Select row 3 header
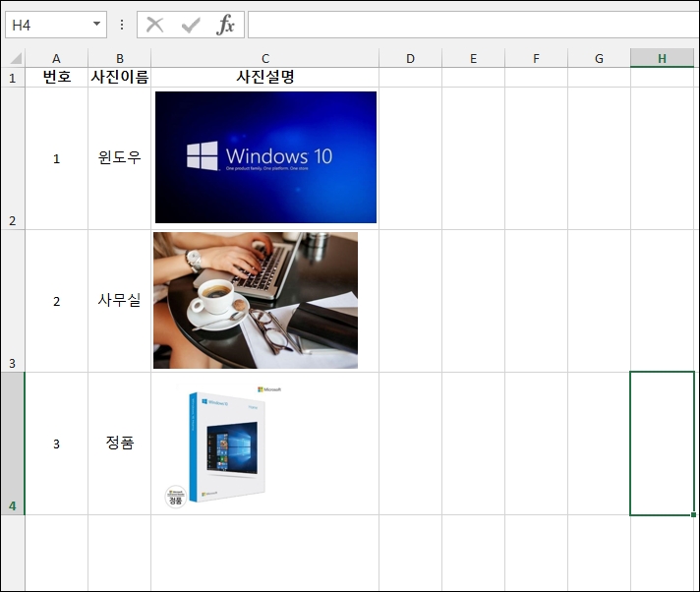 (13, 301)
